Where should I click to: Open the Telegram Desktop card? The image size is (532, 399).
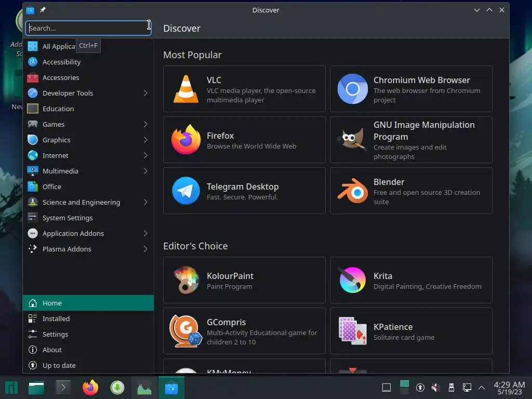[244, 191]
